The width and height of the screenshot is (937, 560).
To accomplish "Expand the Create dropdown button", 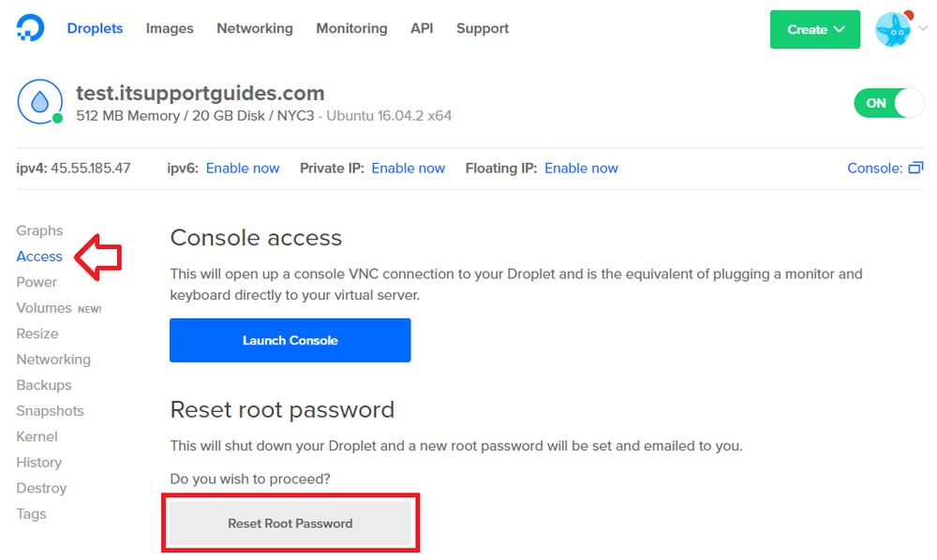I will click(x=815, y=29).
